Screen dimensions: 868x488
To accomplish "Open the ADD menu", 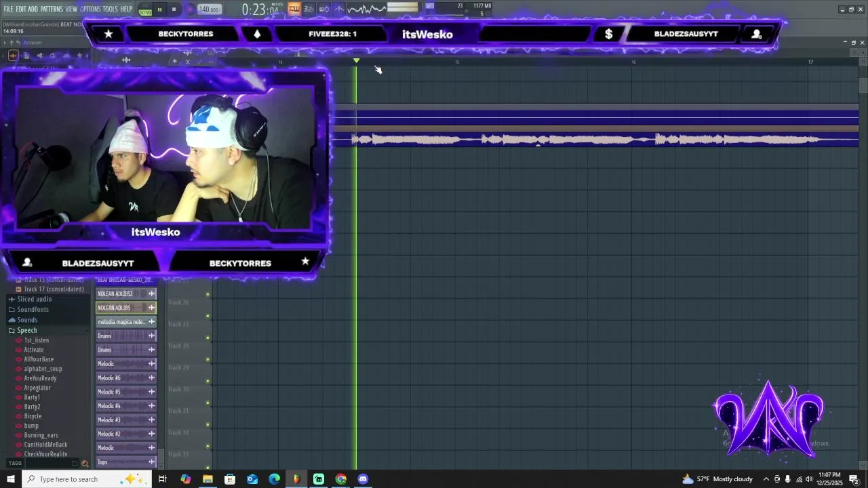I will [33, 9].
